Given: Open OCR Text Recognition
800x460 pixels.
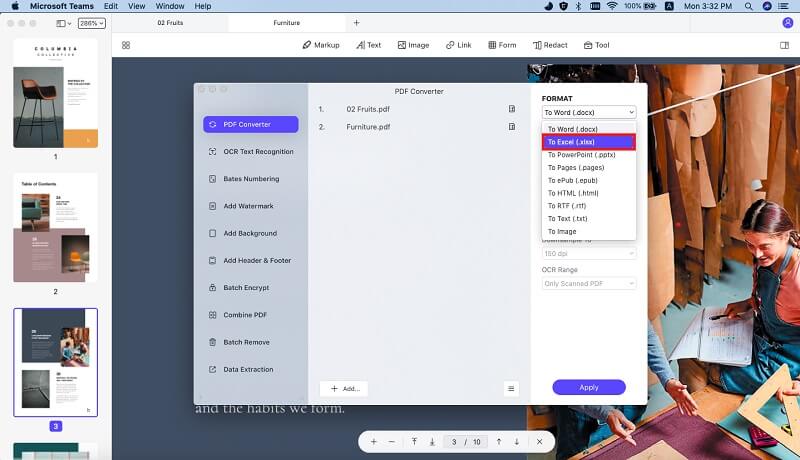Looking at the screenshot, I should [x=251, y=151].
